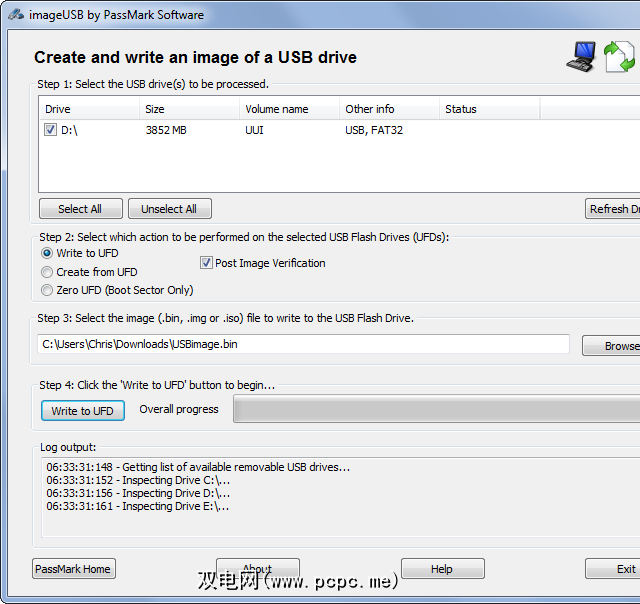640x604 pixels.
Task: Click the image file path field
Action: (x=303, y=344)
